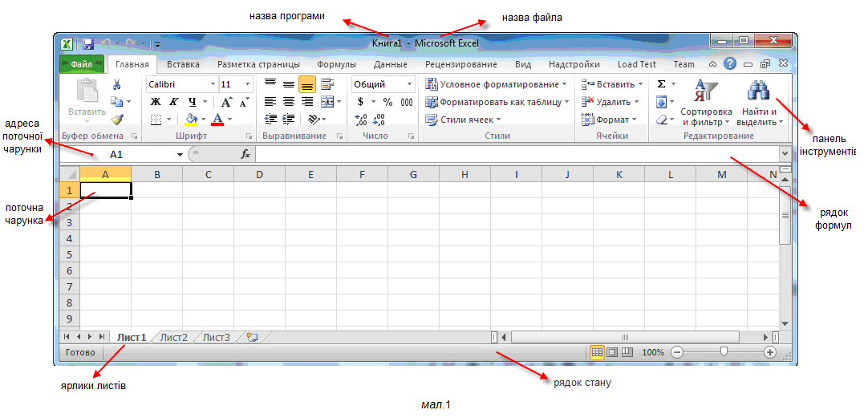Click the Insert Worksheet tab icon
868x418 pixels.
[253, 337]
